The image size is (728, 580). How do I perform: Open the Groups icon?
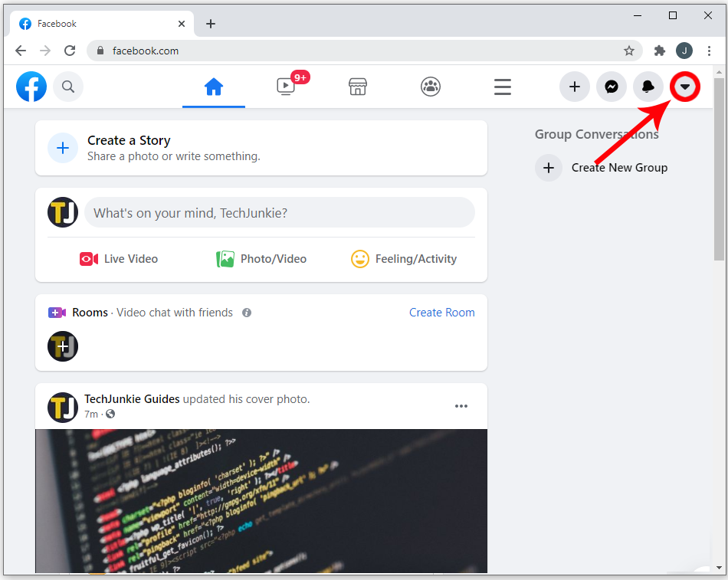pos(431,87)
